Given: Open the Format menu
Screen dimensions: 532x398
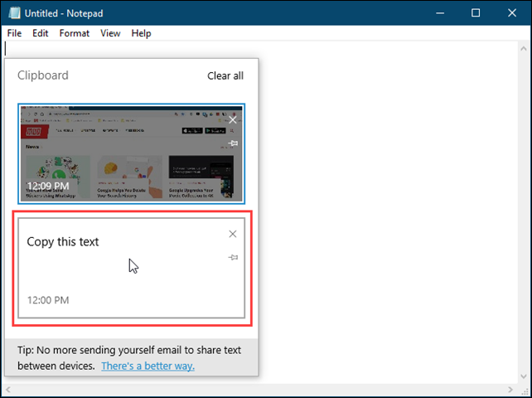Looking at the screenshot, I should point(75,33).
